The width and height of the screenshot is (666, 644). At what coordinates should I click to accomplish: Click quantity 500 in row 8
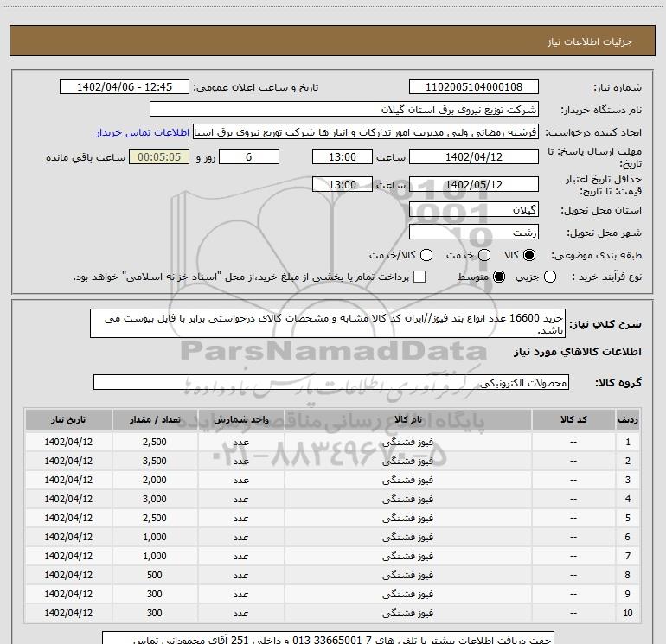tap(155, 575)
